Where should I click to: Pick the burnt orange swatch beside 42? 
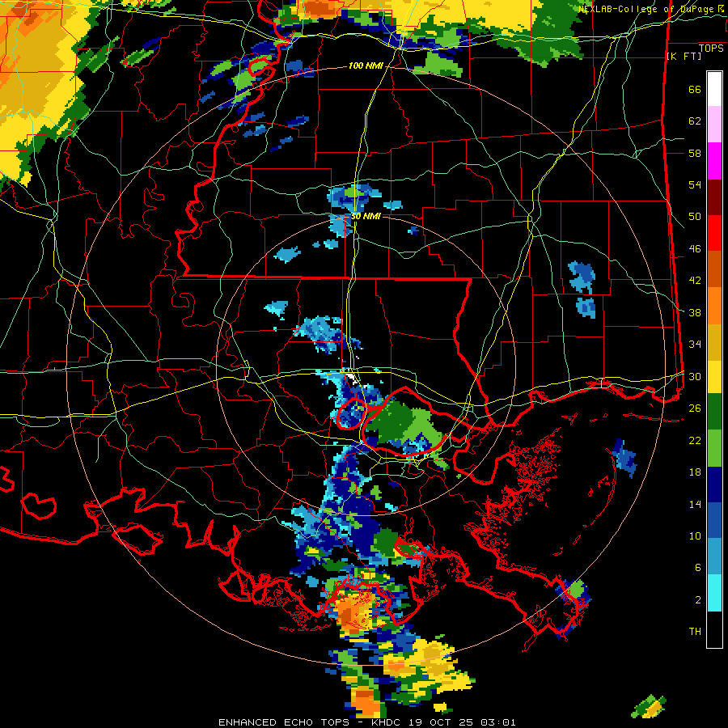(x=714, y=269)
